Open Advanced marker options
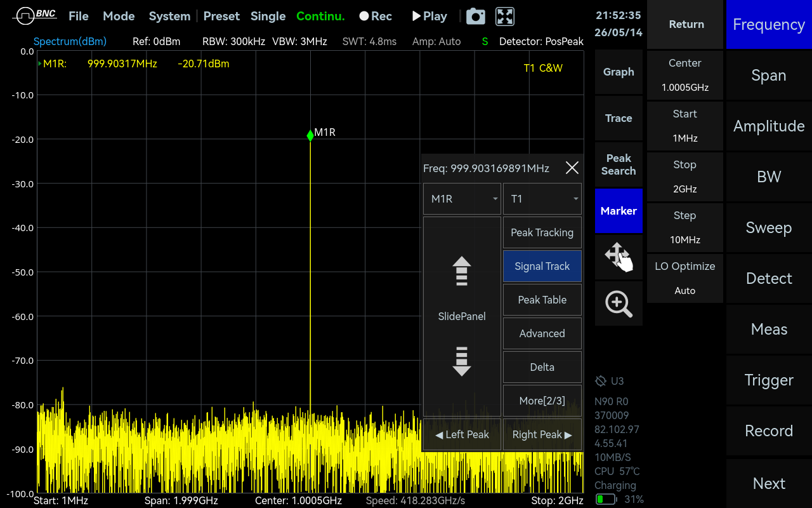812x508 pixels. pyautogui.click(x=542, y=333)
